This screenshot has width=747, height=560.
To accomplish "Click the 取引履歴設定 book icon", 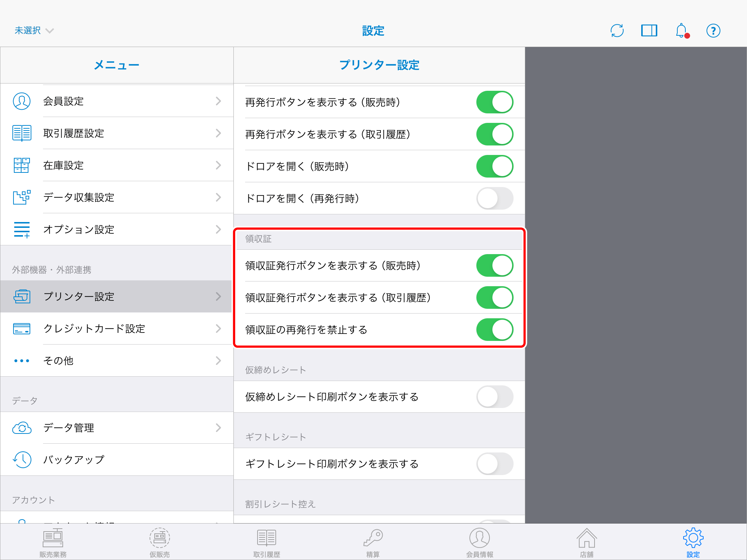I will click(x=22, y=133).
